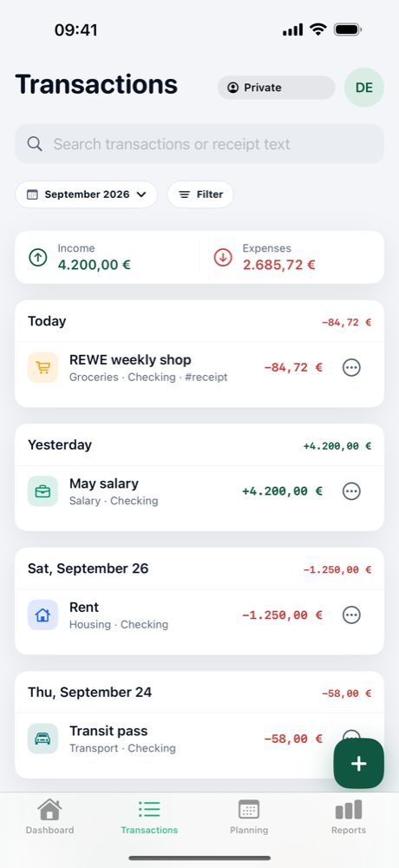The image size is (399, 868).
Task: Tap the green plus add-transaction button
Action: coord(358,763)
